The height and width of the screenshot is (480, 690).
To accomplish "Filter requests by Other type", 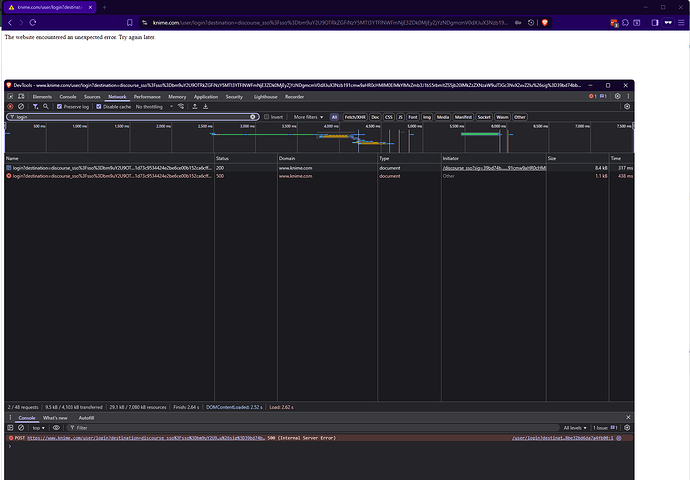I will point(520,117).
